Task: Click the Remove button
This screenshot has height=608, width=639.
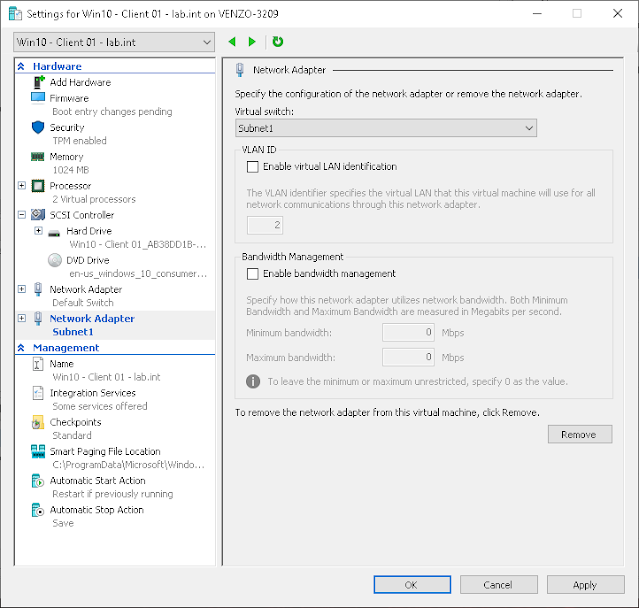Action: (580, 434)
